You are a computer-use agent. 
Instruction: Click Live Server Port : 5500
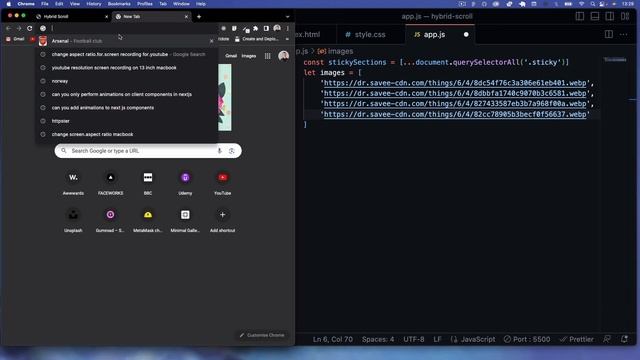click(x=527, y=340)
